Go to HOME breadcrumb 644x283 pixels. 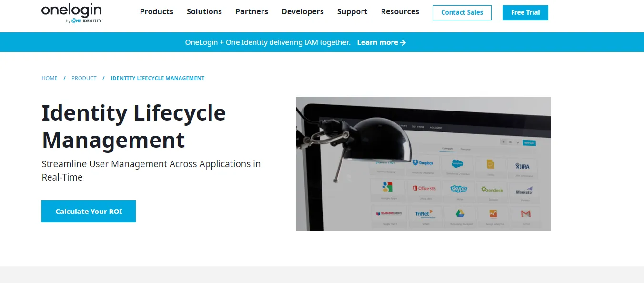(50, 78)
